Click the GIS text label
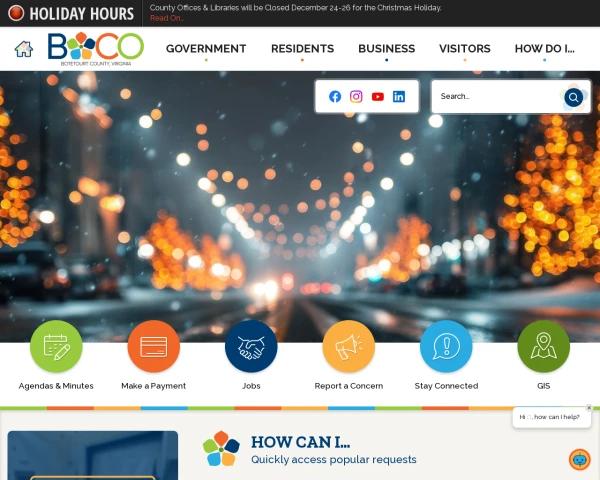The width and height of the screenshot is (600, 480). point(544,386)
